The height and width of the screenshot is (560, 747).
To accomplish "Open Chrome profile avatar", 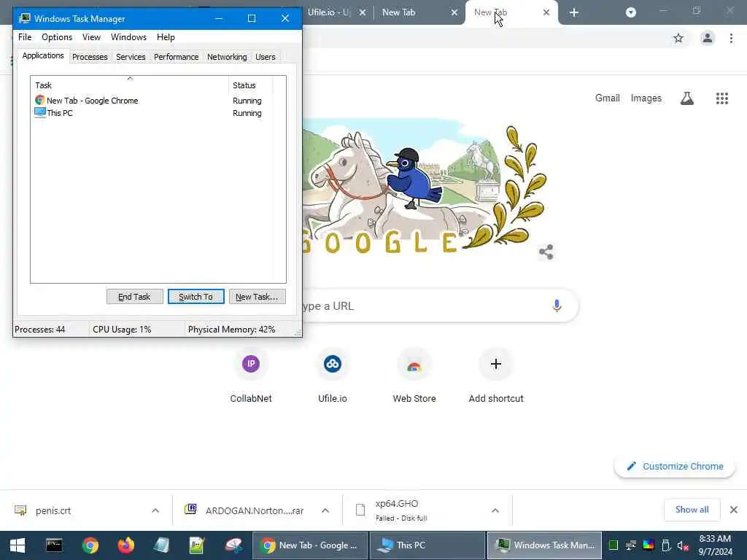I will pos(708,38).
